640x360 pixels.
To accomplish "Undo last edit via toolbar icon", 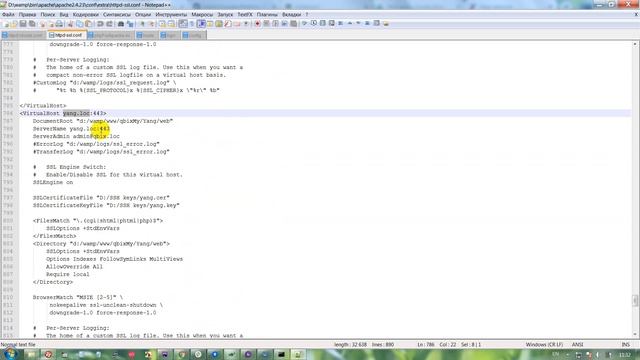I will point(100,24).
